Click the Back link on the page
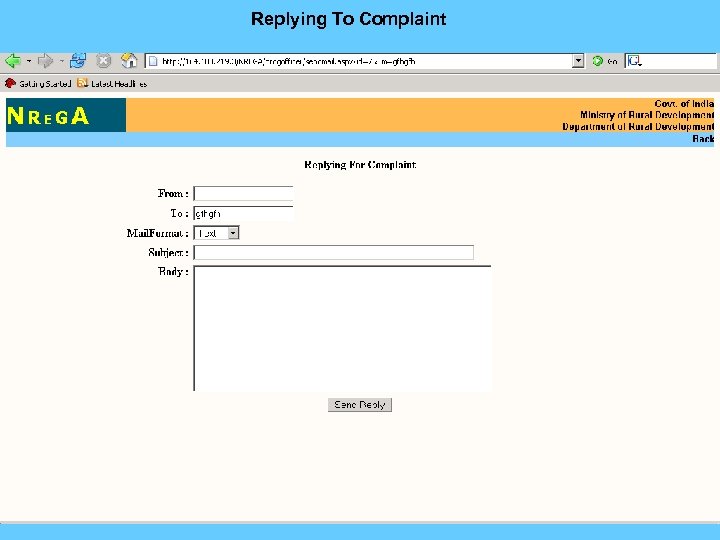The width and height of the screenshot is (720, 540). pos(703,139)
